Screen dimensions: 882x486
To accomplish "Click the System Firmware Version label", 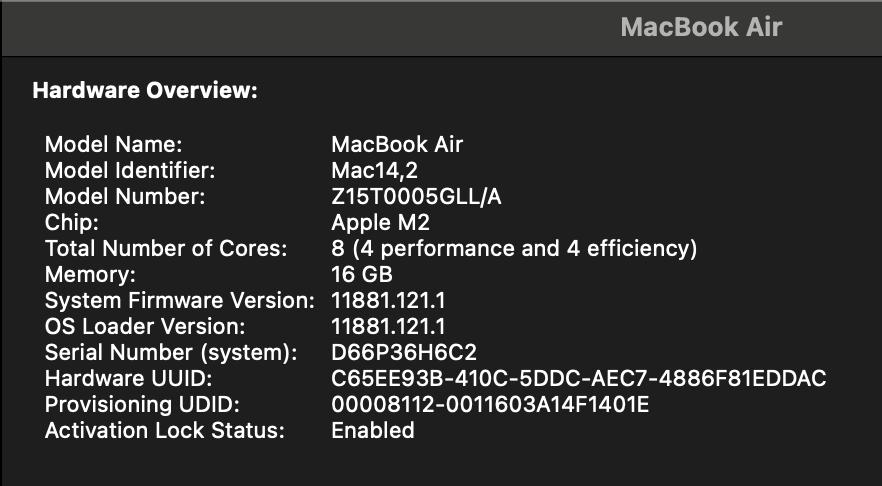I will [179, 300].
